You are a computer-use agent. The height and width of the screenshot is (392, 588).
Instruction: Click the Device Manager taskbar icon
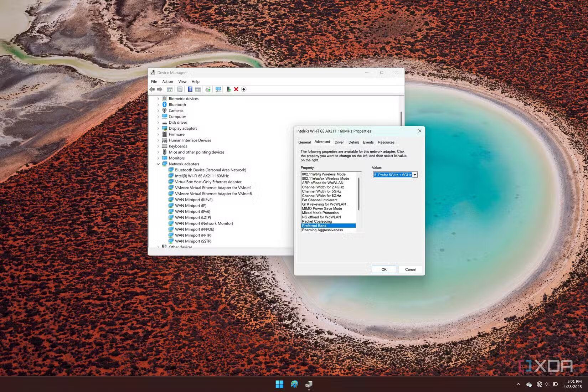[x=309, y=384]
